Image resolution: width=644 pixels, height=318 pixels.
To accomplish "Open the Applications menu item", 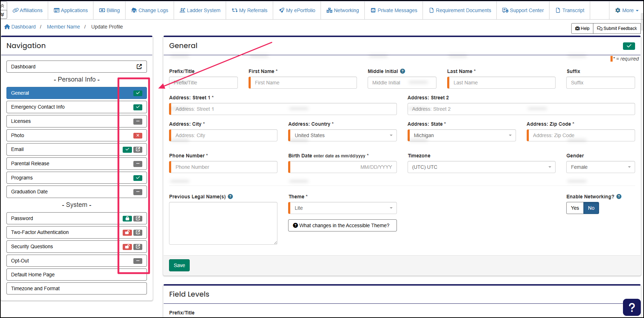I will [71, 10].
